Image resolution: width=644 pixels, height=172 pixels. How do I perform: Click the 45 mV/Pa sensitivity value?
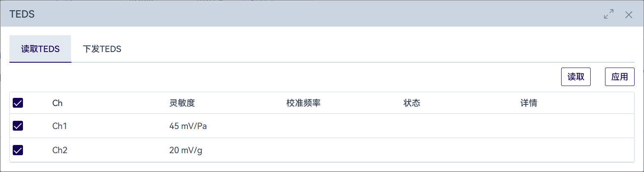pyautogui.click(x=188, y=126)
